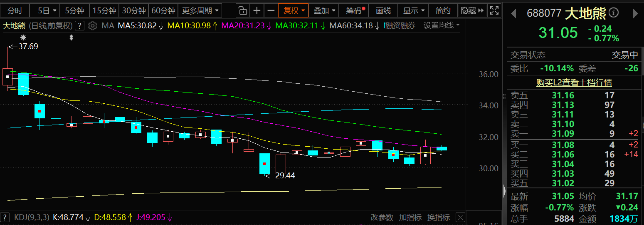Click info icon next to 大地熊 name

pyautogui.click(x=614, y=13)
